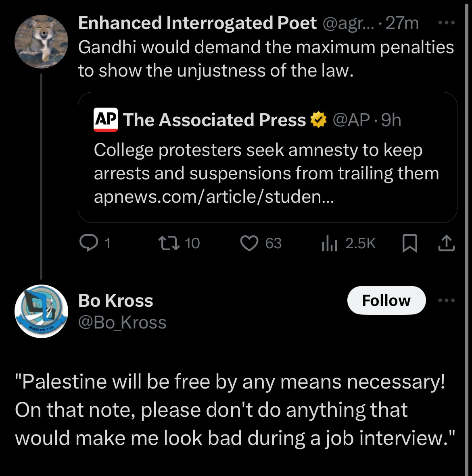The width and height of the screenshot is (472, 476).
Task: Open Bo Kross avatar image
Action: tap(41, 311)
